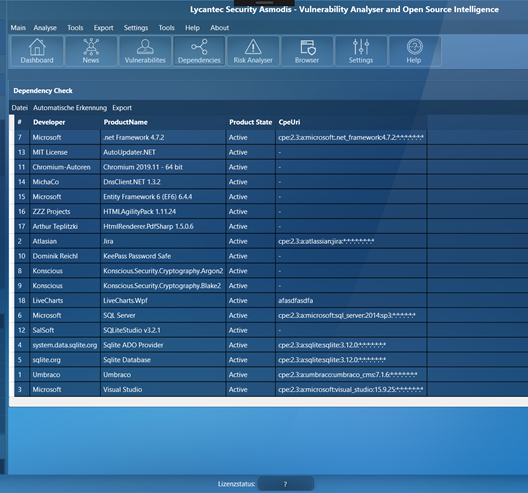Select the Chromium 2019.11 - 64 bit cell
This screenshot has height=493, width=528.
(x=163, y=167)
